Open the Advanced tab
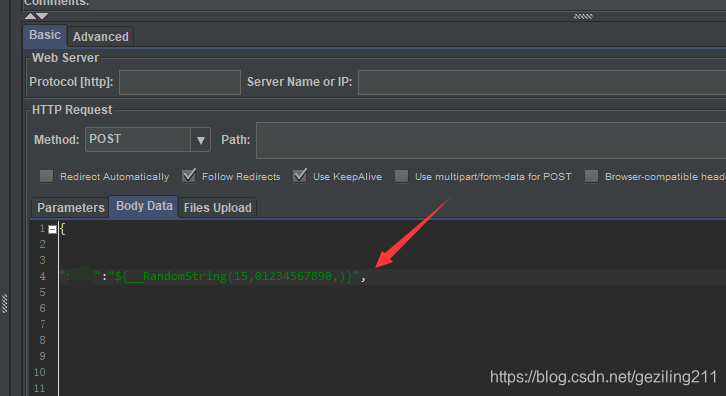This screenshot has width=726, height=396. 100,37
